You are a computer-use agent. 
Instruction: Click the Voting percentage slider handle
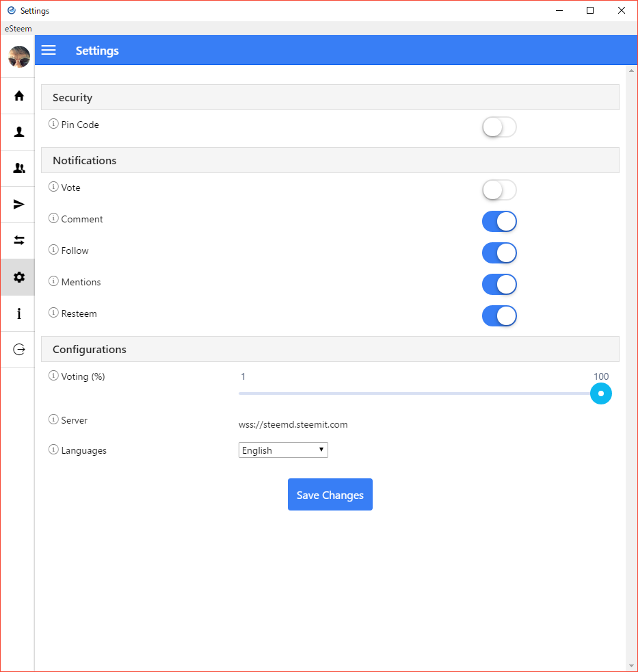[600, 393]
